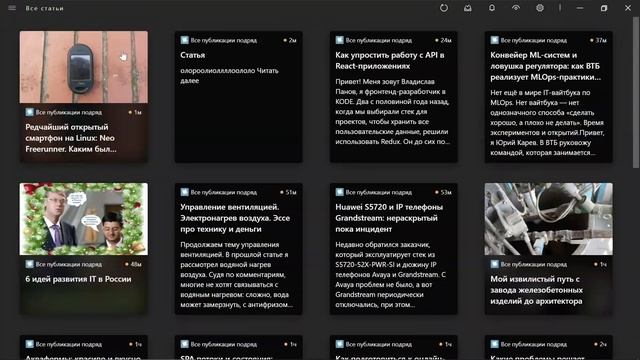Mark all articles as read (open envelope icon)
Image resolution: width=640 pixels, height=360 pixels.
tap(468, 8)
